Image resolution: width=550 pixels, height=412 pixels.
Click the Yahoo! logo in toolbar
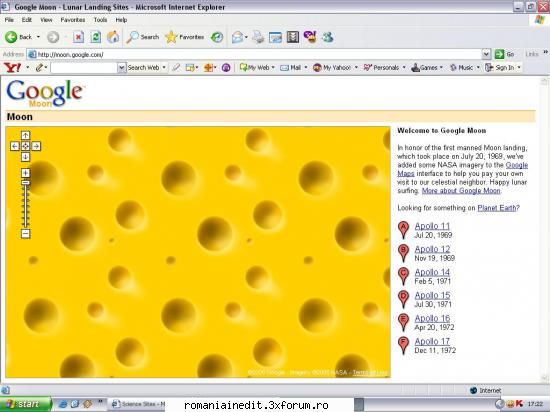click(12, 67)
